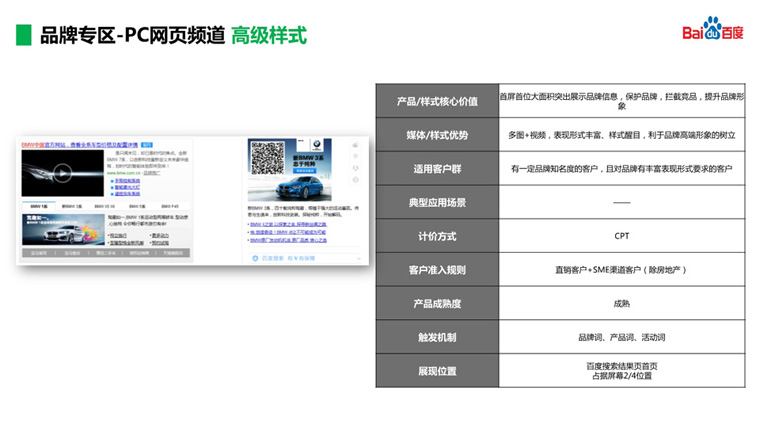Click the blue BMW 3 series car picture

(x=299, y=188)
